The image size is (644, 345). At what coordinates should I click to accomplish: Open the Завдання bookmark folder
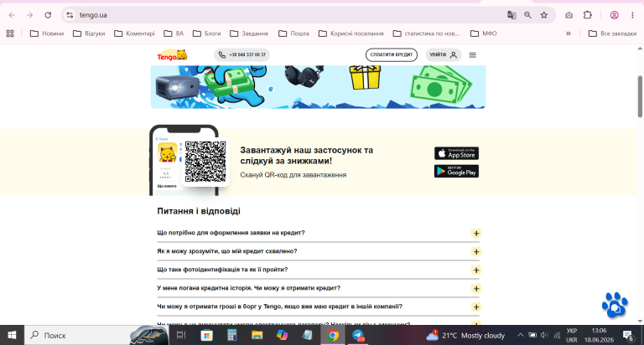[249, 33]
